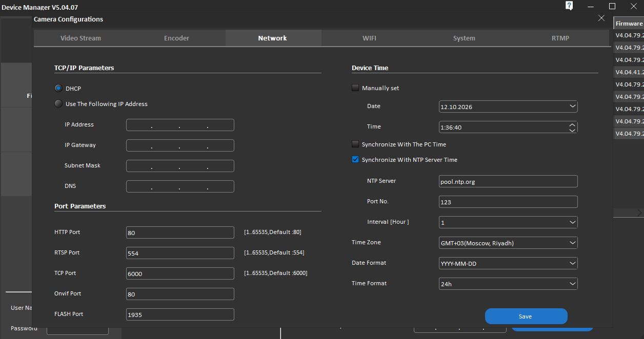
Task: Select firmware row V4.04.41
Action: pyautogui.click(x=629, y=72)
